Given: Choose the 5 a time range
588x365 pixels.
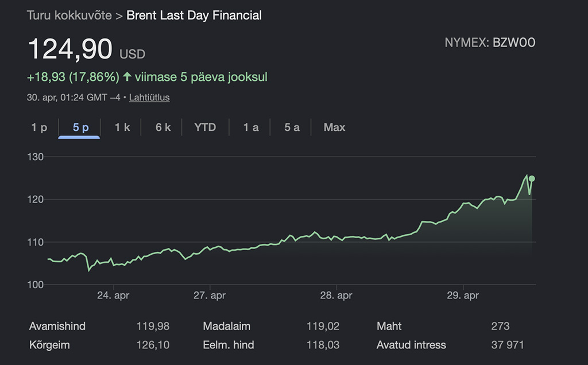Looking at the screenshot, I should point(292,127).
